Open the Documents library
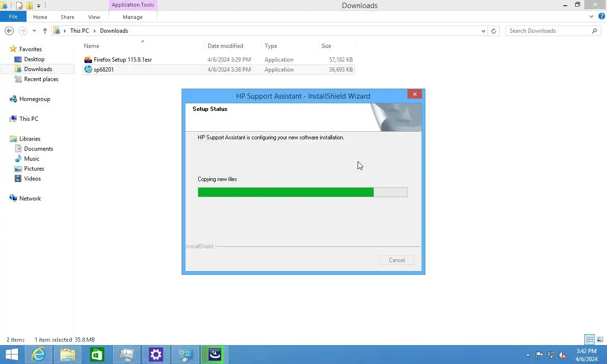 [x=38, y=149]
